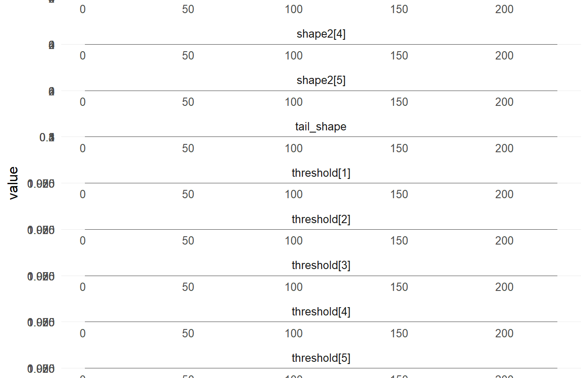This screenshot has width=588, height=378.
Task: Select tick label 0 below threshold[2] trace
Action: pos(83,241)
